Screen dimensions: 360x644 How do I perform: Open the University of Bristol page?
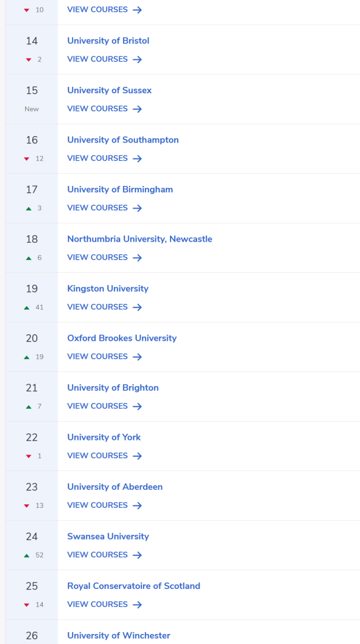[108, 40]
